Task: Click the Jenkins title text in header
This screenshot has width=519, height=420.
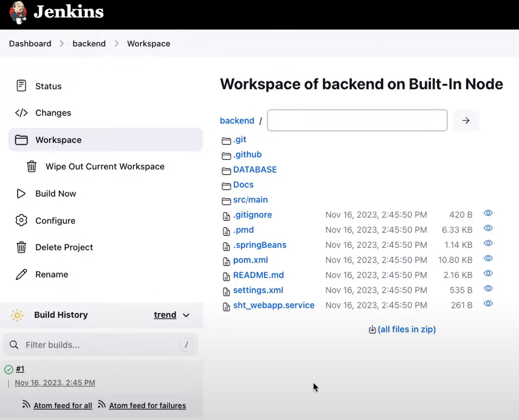Action: [x=69, y=12]
